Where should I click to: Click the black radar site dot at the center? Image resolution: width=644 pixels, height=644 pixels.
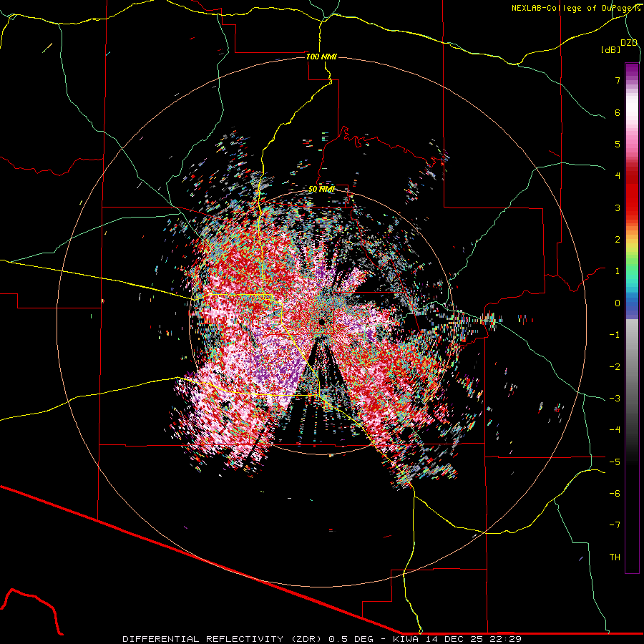(x=321, y=321)
